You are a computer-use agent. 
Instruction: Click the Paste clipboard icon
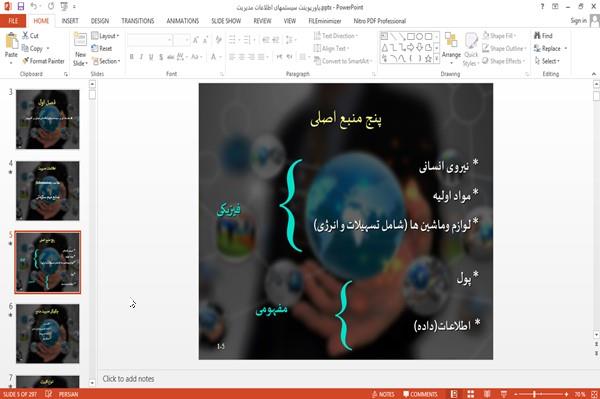click(x=11, y=41)
